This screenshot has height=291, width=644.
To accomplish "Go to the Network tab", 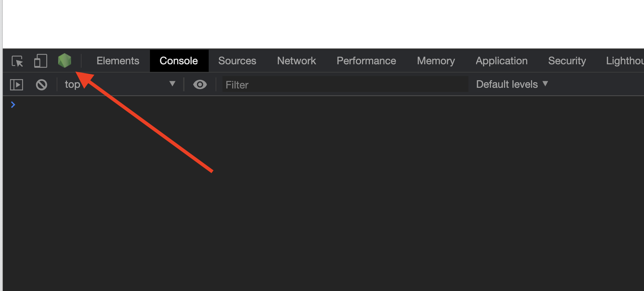I will (x=296, y=61).
